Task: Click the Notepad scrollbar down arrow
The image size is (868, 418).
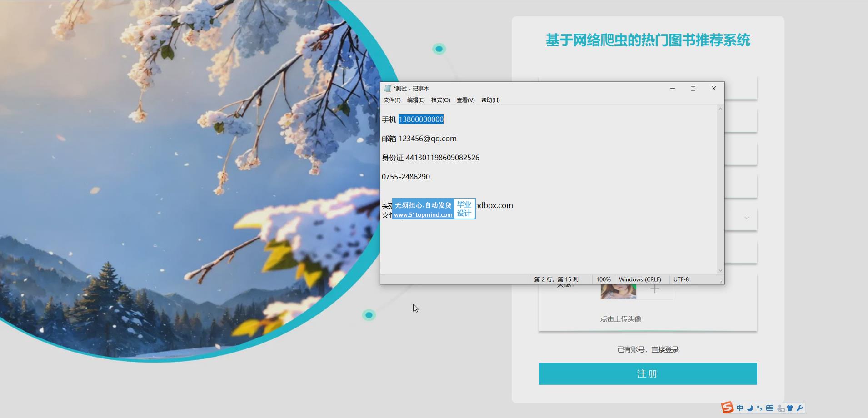Action: (720, 270)
